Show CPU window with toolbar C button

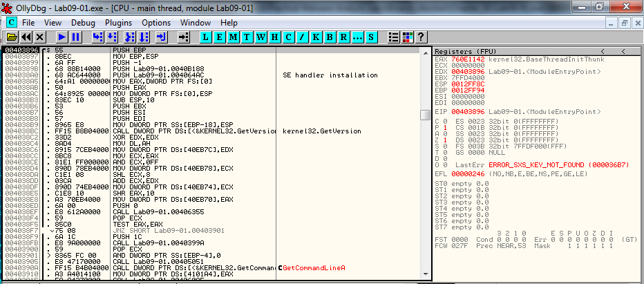point(288,37)
